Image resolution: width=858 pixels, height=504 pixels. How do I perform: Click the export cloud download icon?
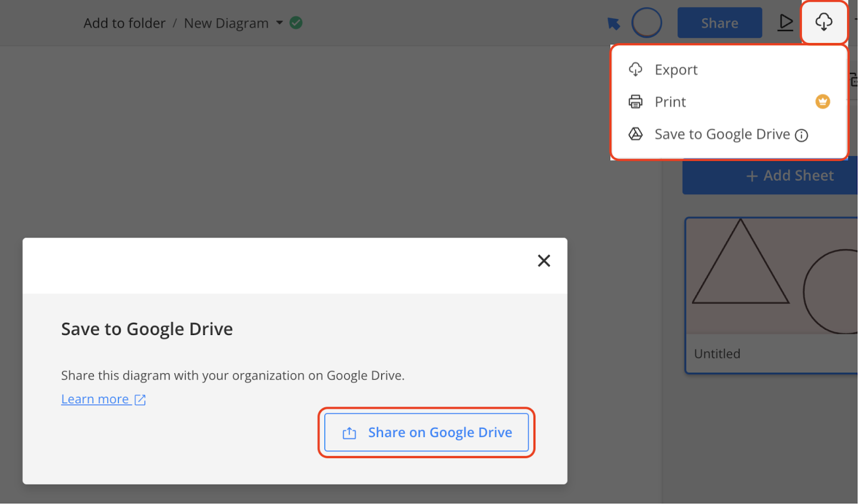click(824, 22)
